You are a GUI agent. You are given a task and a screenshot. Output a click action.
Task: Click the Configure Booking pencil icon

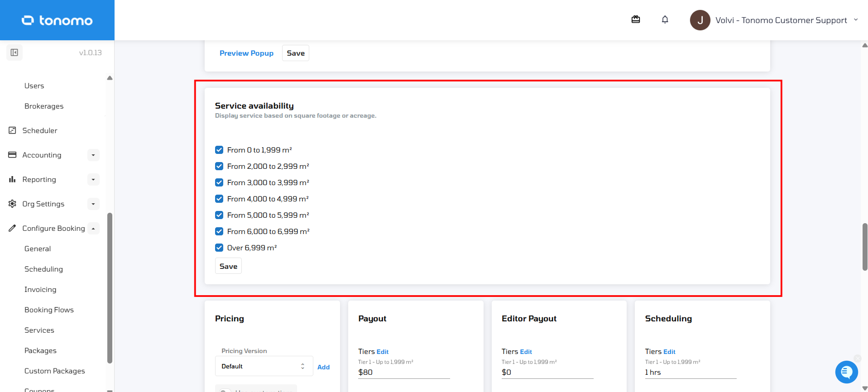[12, 228]
